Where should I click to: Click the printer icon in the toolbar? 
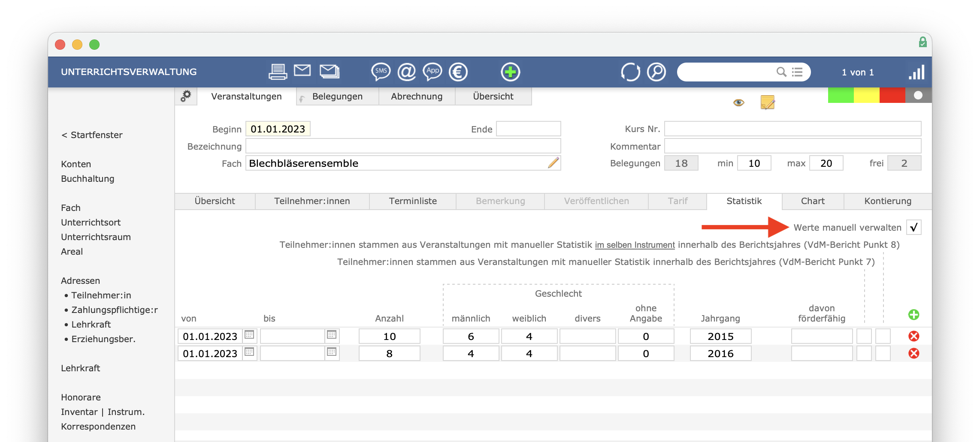[278, 72]
